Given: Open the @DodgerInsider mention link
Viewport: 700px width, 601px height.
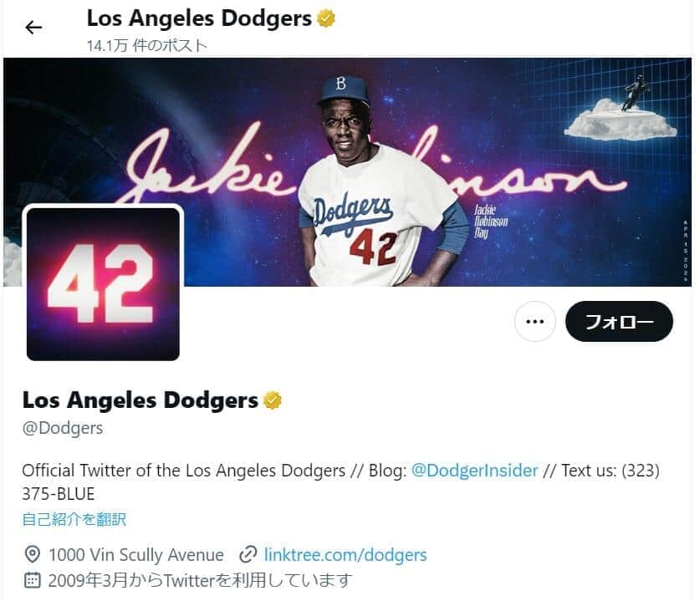Looking at the screenshot, I should 474,471.
